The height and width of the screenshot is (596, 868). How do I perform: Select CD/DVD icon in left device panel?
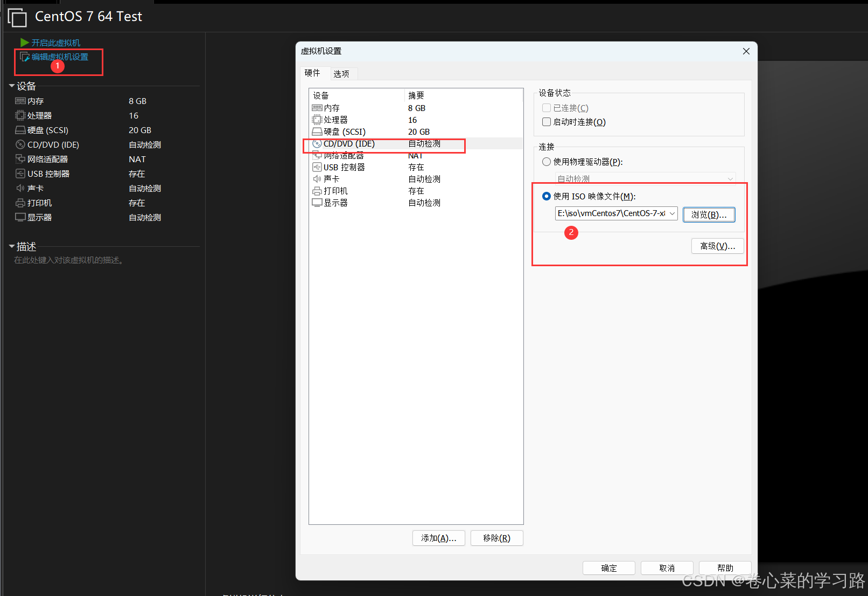[20, 144]
